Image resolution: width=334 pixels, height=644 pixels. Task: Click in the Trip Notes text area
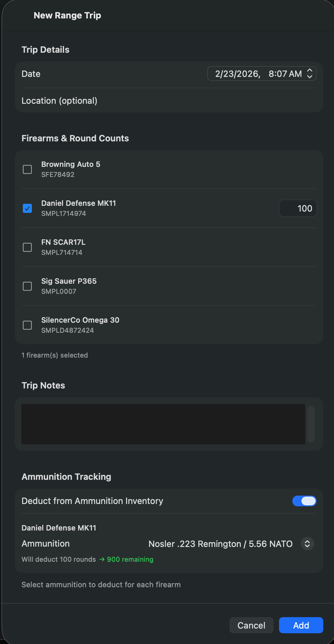(x=163, y=424)
